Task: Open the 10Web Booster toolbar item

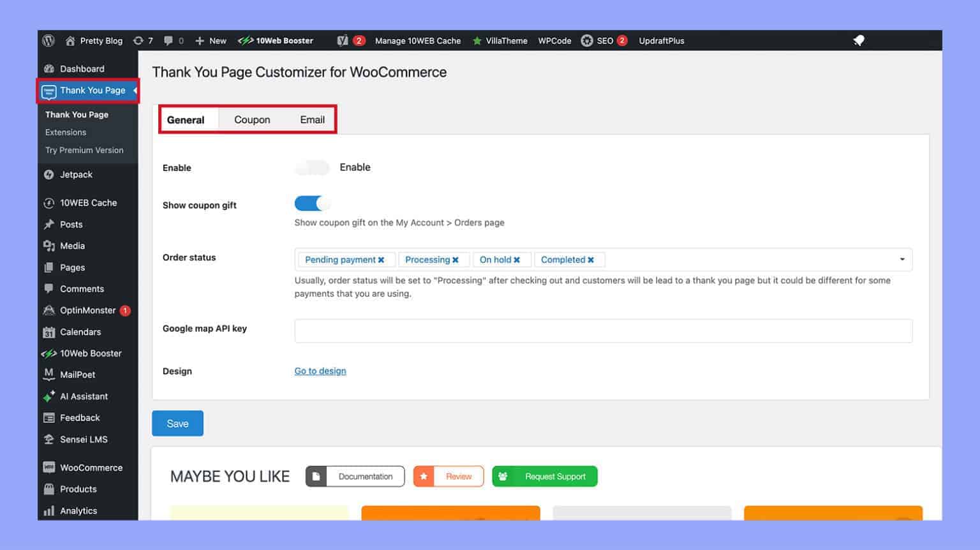Action: pyautogui.click(x=276, y=40)
